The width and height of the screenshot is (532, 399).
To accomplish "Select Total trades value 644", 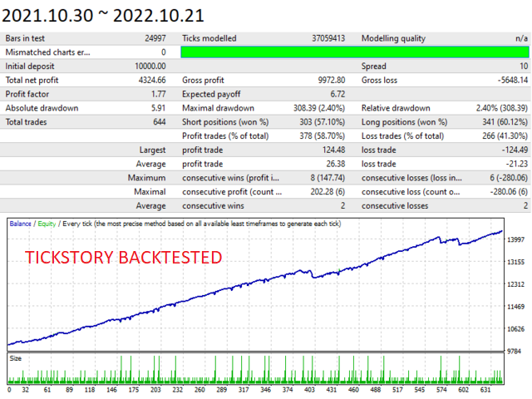I will [x=160, y=122].
